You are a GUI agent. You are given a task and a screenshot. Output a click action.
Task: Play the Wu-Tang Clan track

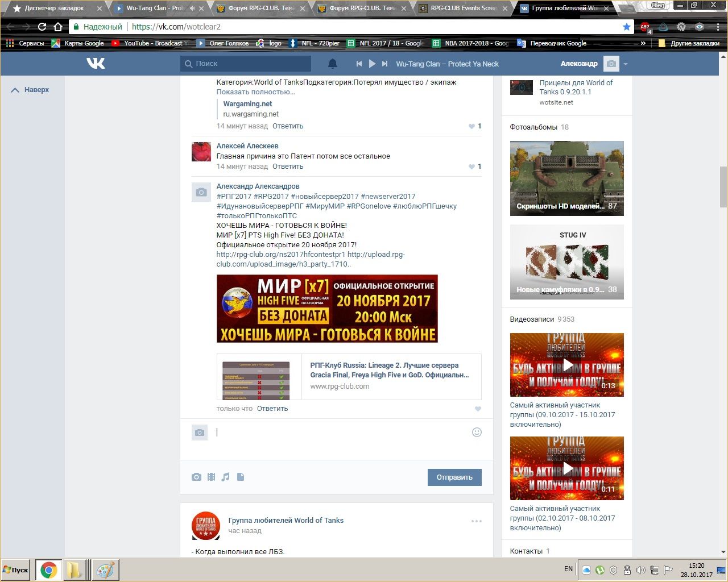coord(372,64)
